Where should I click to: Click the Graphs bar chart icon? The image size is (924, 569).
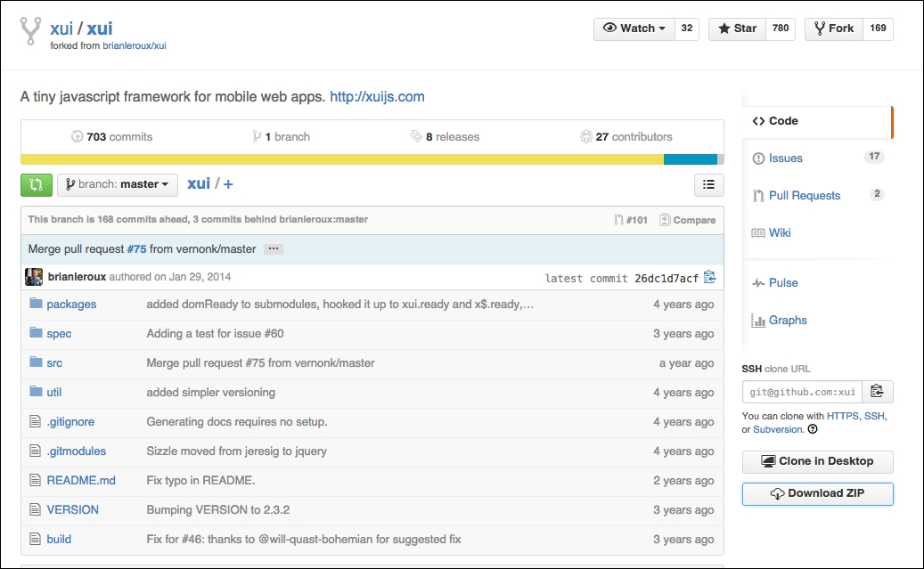click(758, 321)
